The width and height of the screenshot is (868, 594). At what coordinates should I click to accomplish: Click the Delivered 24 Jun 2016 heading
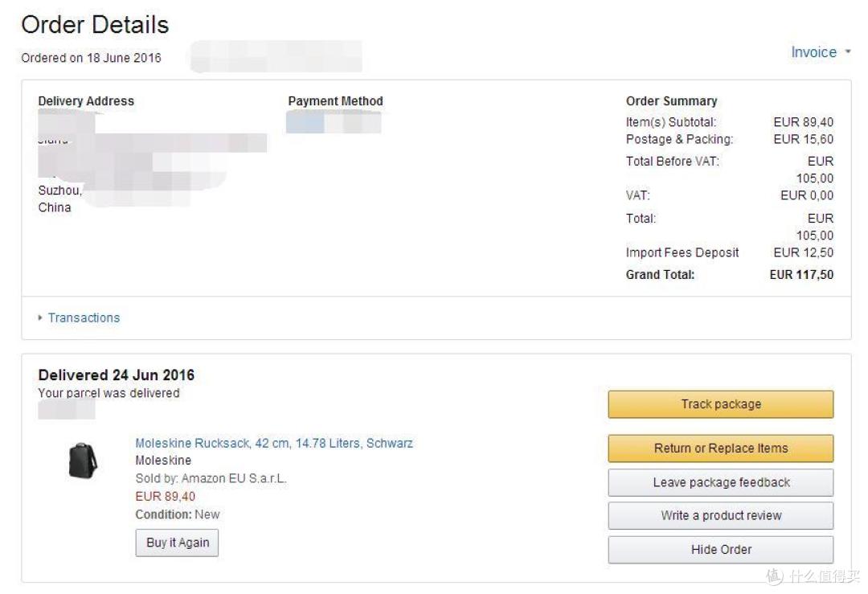pos(117,375)
